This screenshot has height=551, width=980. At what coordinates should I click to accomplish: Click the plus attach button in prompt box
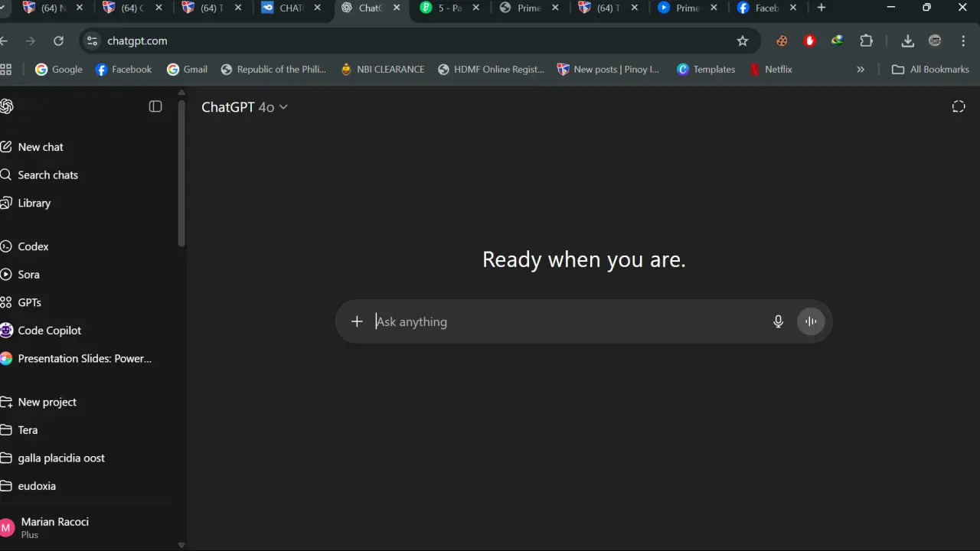coord(357,321)
